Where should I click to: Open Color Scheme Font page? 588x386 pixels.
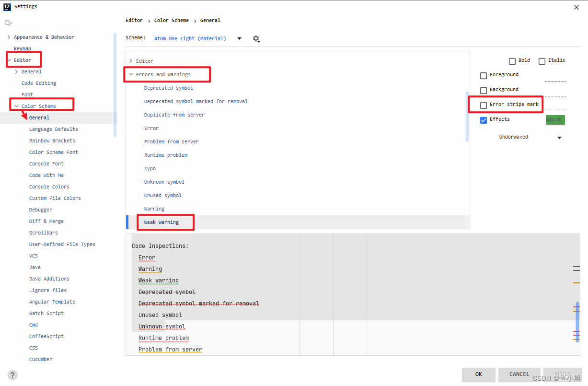[x=54, y=152]
